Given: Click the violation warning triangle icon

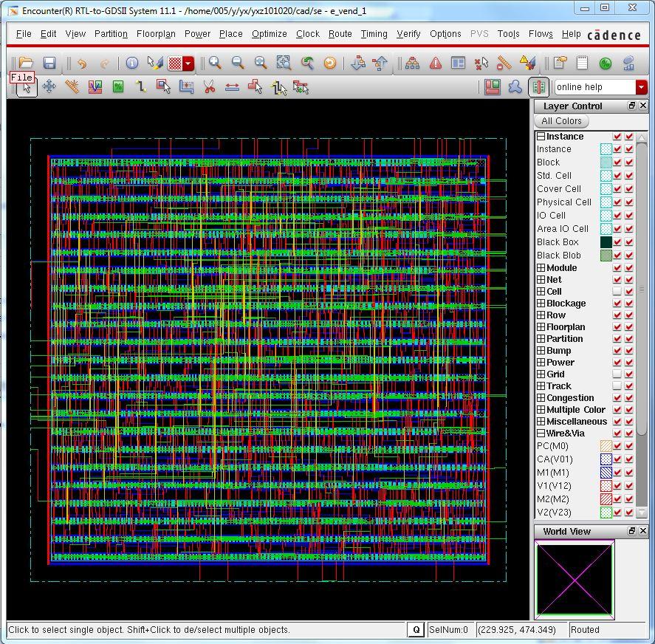Looking at the screenshot, I should click(x=436, y=64).
